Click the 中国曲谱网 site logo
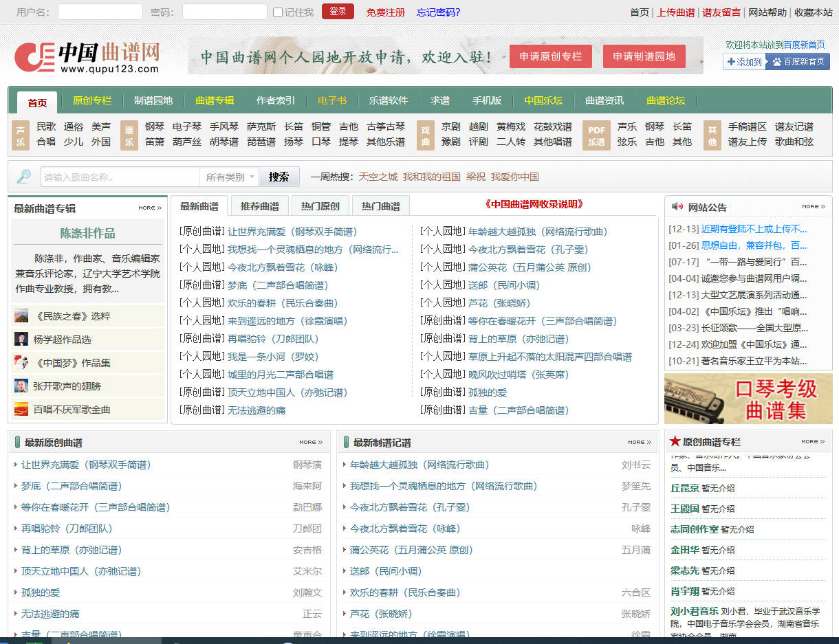Image resolution: width=839 pixels, height=644 pixels. (x=87, y=57)
